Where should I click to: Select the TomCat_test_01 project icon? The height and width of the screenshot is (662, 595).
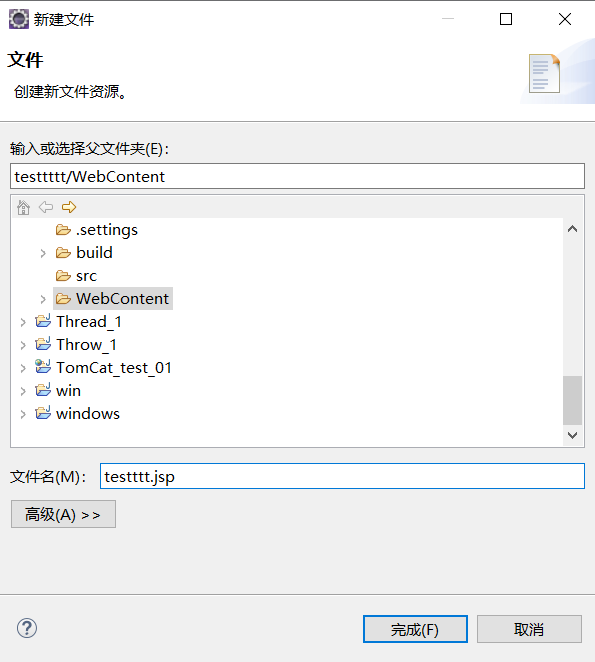pos(43,366)
